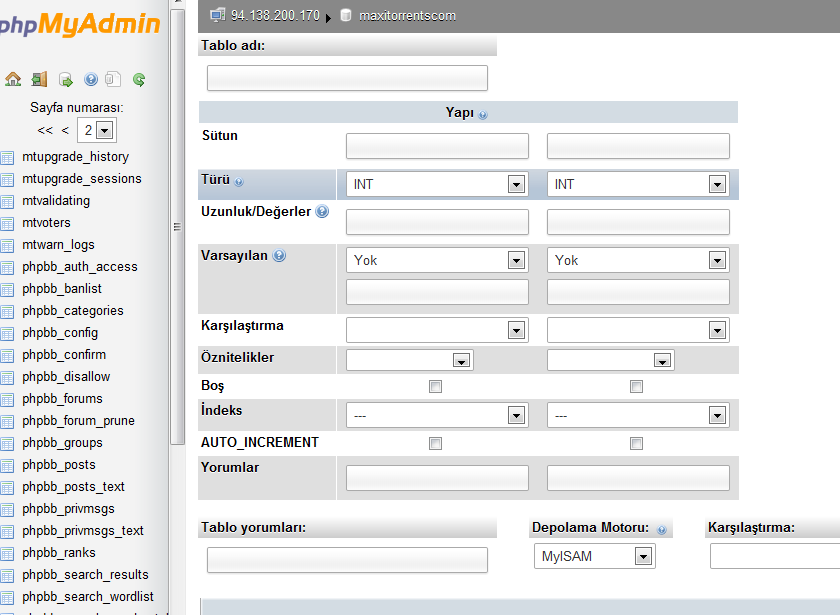Enable AUTO_INCREMENT for first column
Viewport: 840px width, 615px height.
[436, 443]
